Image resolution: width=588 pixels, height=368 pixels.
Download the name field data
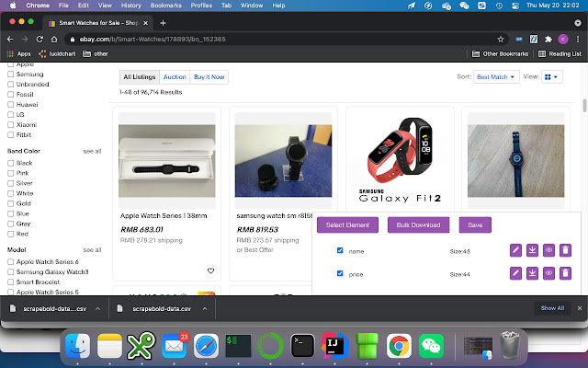tap(532, 250)
